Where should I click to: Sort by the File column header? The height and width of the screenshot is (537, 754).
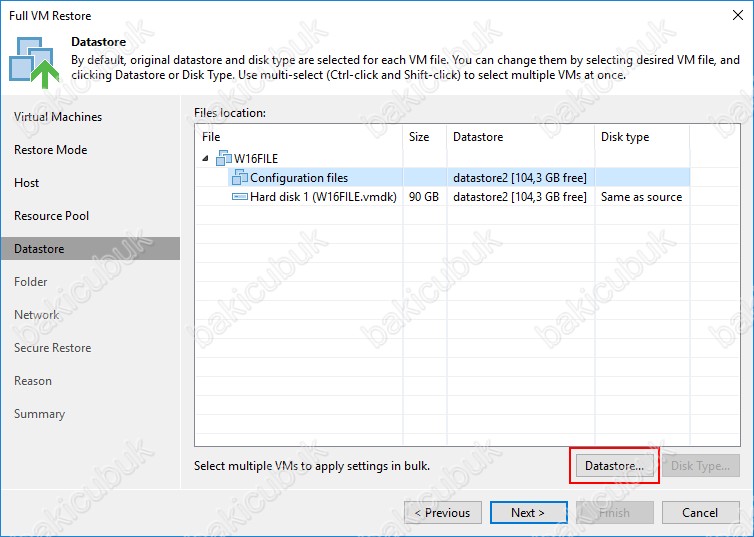(x=299, y=137)
